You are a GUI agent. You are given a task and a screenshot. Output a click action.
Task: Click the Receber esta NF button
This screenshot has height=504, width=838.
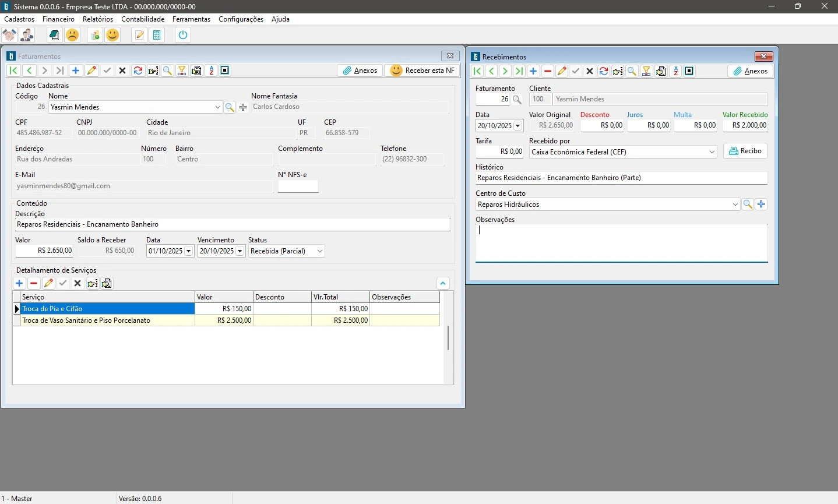coord(422,71)
